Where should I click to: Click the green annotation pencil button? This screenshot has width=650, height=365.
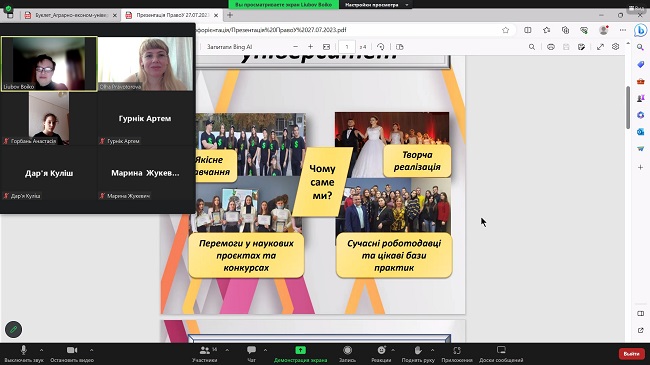[x=13, y=329]
